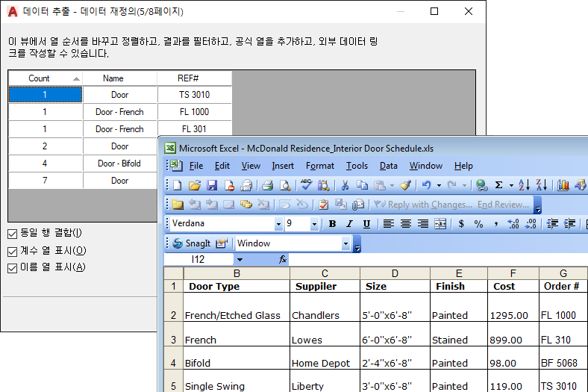Click the SnagIt capture button
The image size is (588, 392).
tap(192, 243)
